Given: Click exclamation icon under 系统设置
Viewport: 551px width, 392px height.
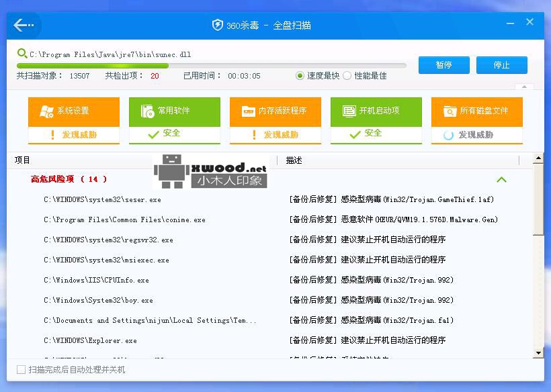Looking at the screenshot, I should (52, 135).
